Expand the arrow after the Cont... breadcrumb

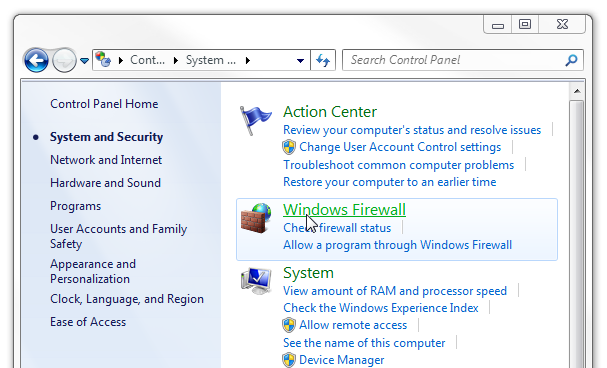coord(176,60)
